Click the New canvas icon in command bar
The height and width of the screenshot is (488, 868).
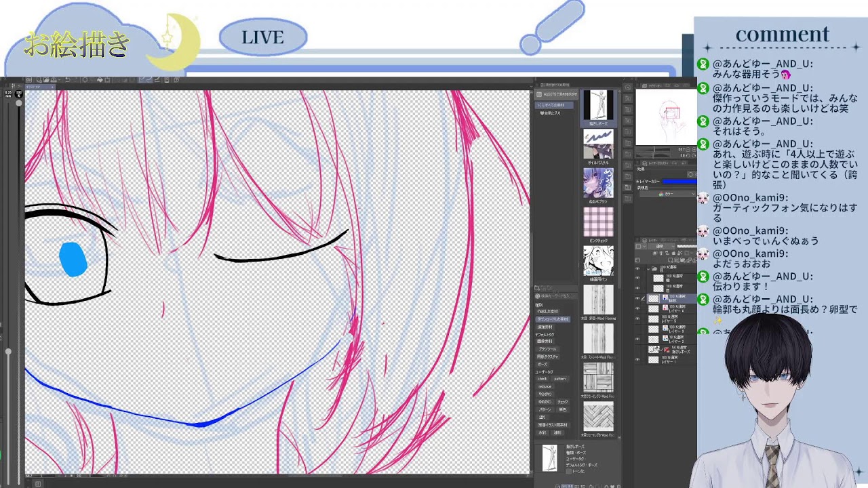click(39, 79)
